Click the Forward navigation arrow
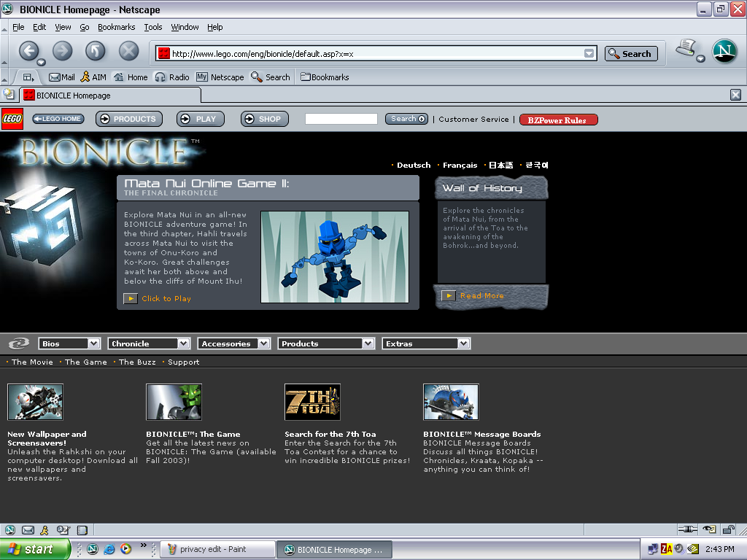 tap(63, 51)
